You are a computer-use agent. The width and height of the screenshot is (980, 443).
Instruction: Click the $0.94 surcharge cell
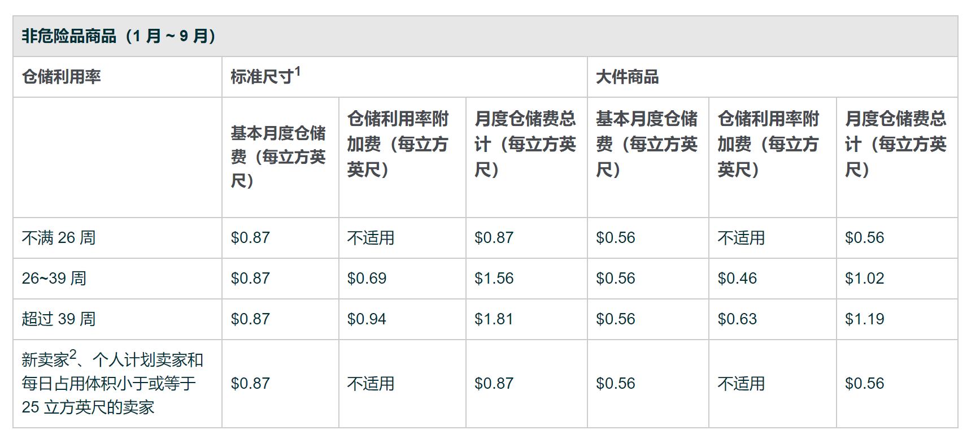[x=367, y=319]
